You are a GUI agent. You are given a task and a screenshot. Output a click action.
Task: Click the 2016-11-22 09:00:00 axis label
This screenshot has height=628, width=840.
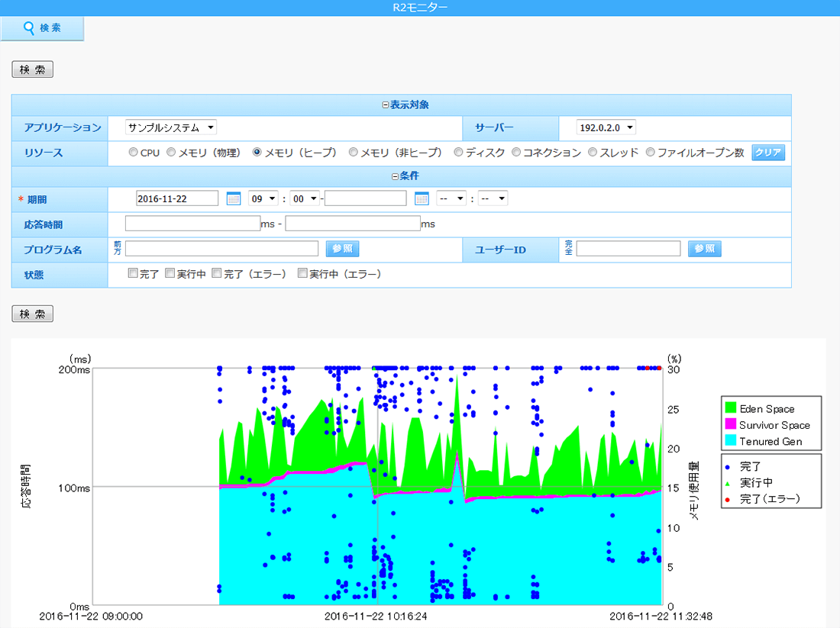click(91, 617)
